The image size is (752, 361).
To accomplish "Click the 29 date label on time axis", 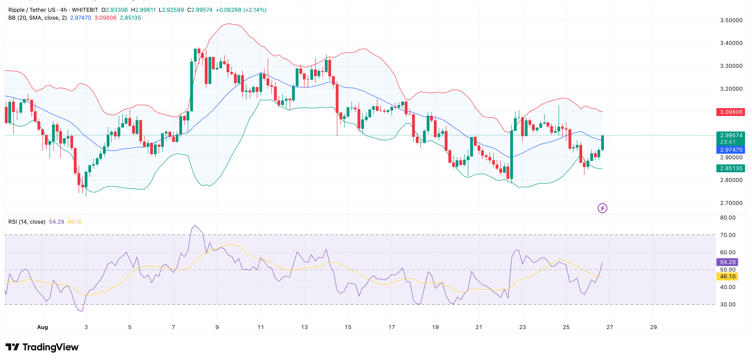I will tap(653, 327).
